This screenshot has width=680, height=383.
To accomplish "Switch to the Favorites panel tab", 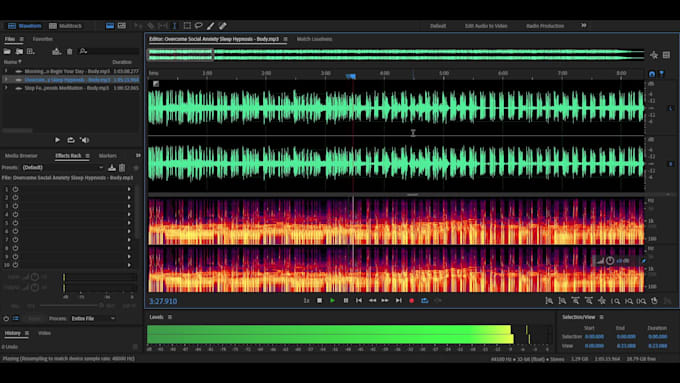I will (42, 39).
